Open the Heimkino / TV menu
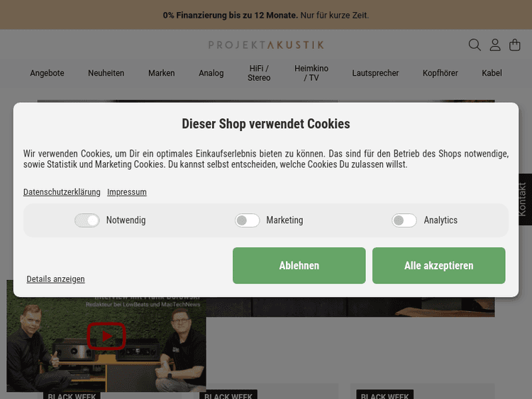Image resolution: width=532 pixels, height=399 pixels. click(x=311, y=73)
